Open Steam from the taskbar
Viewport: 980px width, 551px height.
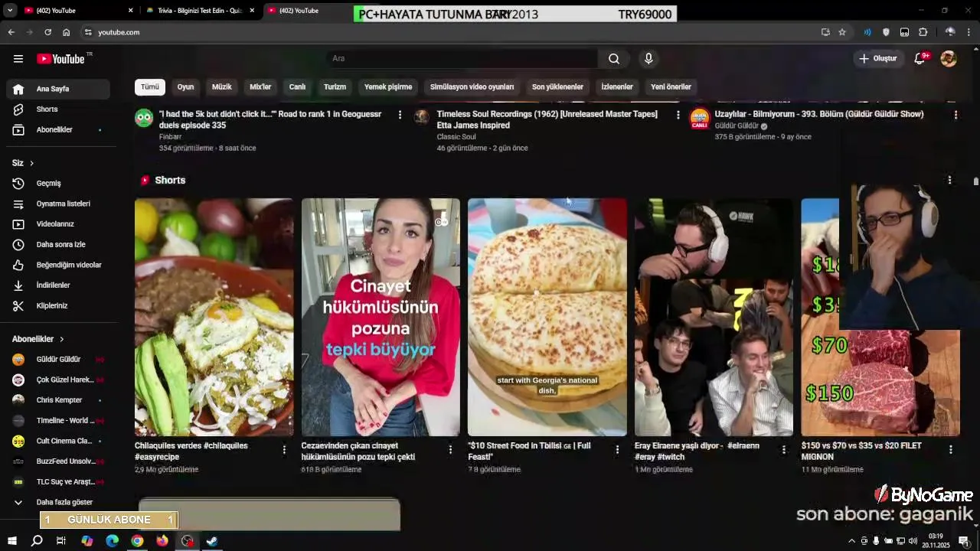tap(212, 541)
